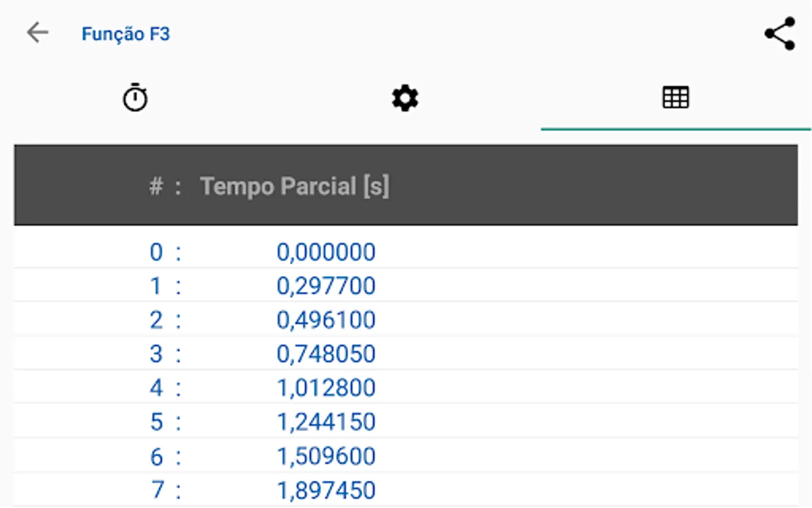Tap the back arrow icon

point(38,33)
